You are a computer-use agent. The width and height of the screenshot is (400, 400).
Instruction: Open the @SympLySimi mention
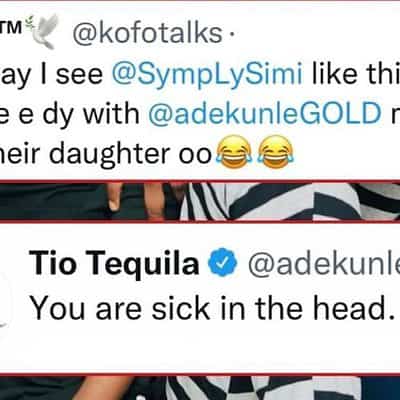[207, 77]
